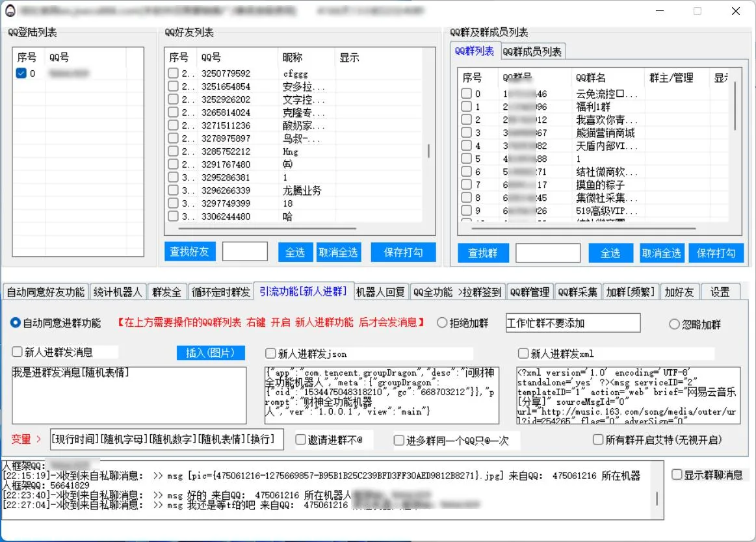Screen dimensions: 756x542
Task: Click the 工作忙群不要添加 reject reason field
Action: click(573, 323)
